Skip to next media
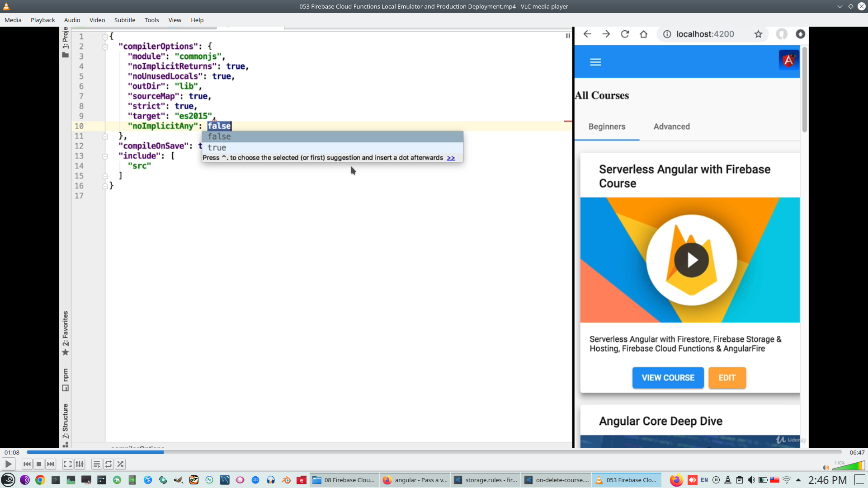The width and height of the screenshot is (868, 488). (x=51, y=464)
